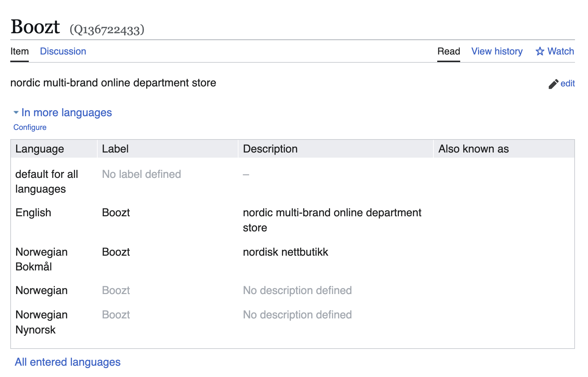The height and width of the screenshot is (377, 588).
Task: Click the In more languages link
Action: [66, 112]
